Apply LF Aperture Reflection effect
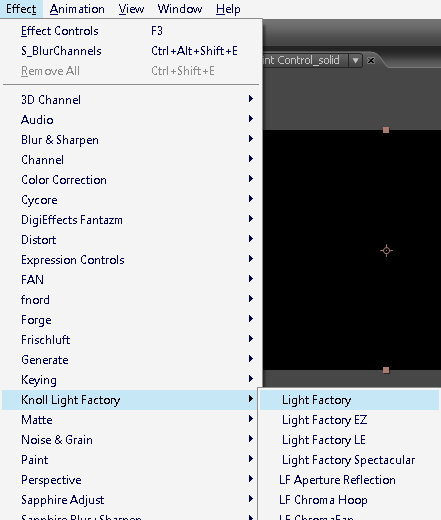This screenshot has height=520, width=441. click(349, 480)
